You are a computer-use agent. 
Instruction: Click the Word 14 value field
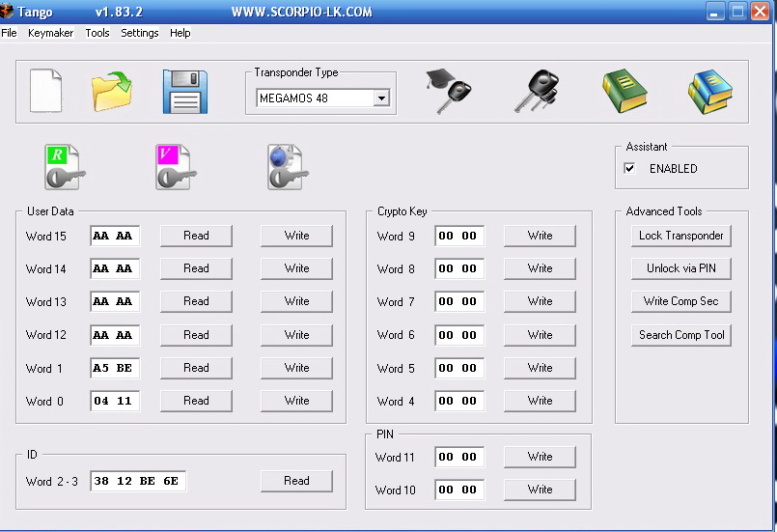[x=115, y=268]
